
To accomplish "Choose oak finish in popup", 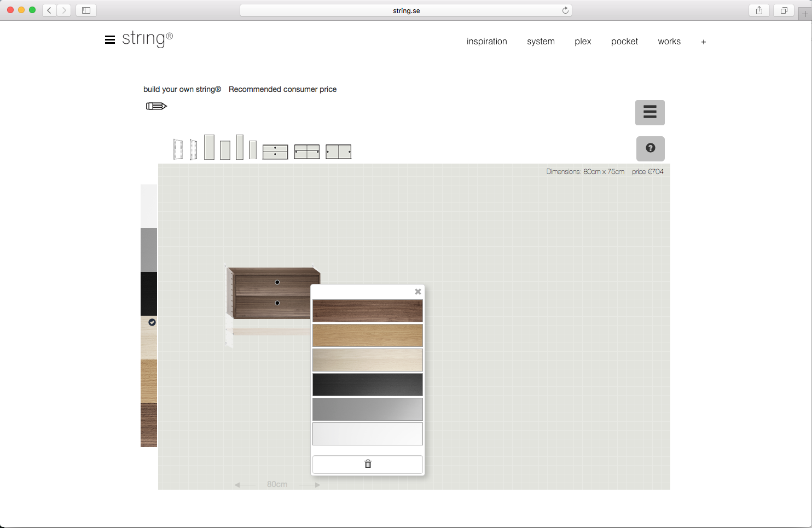I will 368,335.
